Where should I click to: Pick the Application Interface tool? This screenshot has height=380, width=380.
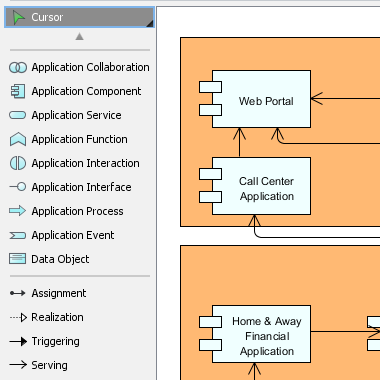[79, 187]
